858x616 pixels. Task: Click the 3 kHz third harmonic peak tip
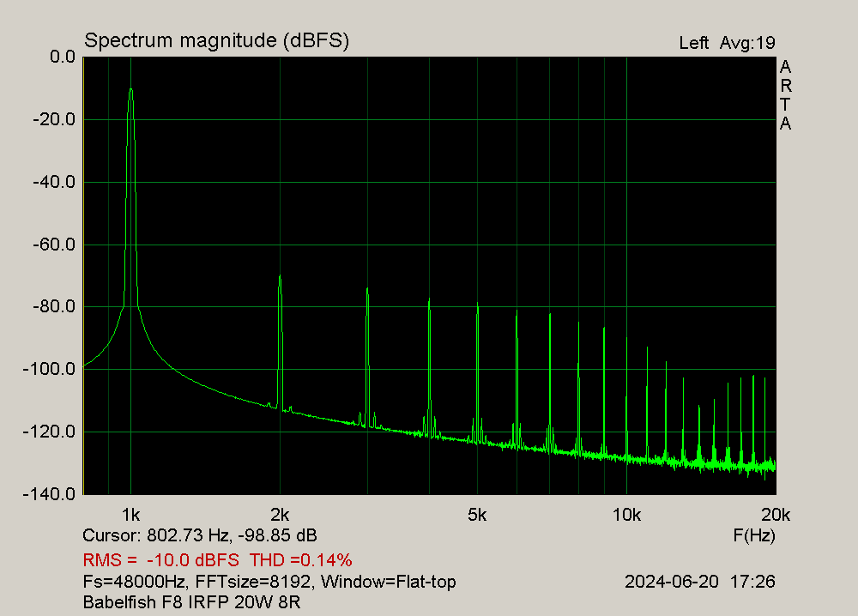click(x=367, y=289)
